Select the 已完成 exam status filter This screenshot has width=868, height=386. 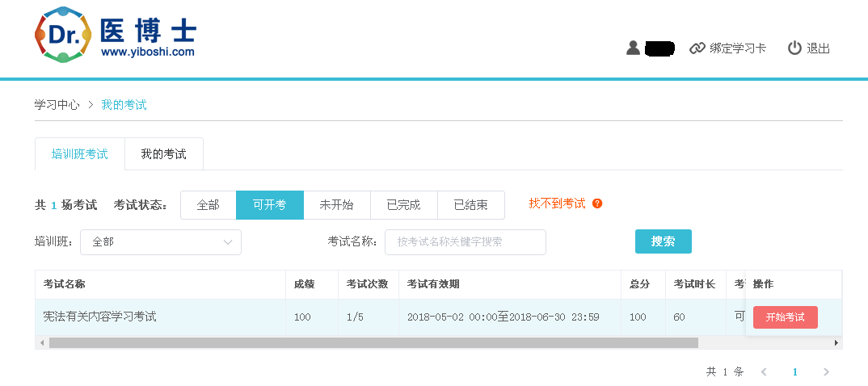[403, 205]
